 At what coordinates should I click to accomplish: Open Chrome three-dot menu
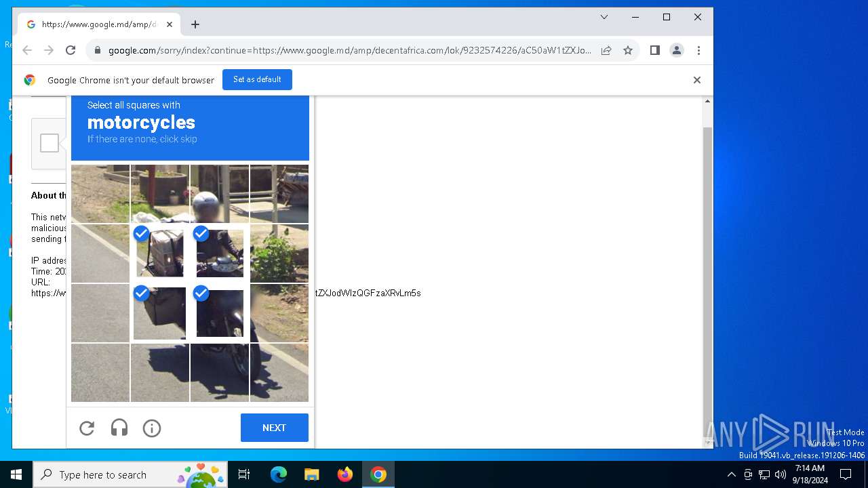tap(698, 50)
